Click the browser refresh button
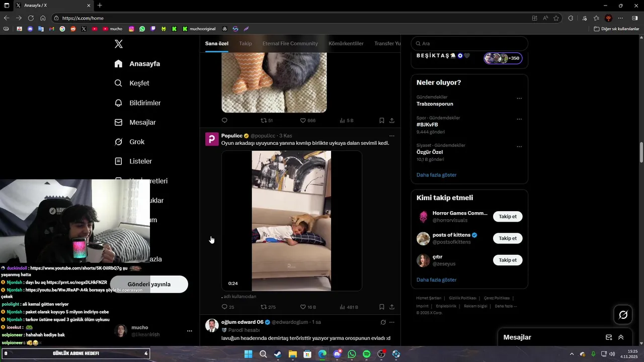This screenshot has height=362, width=644. click(31, 18)
